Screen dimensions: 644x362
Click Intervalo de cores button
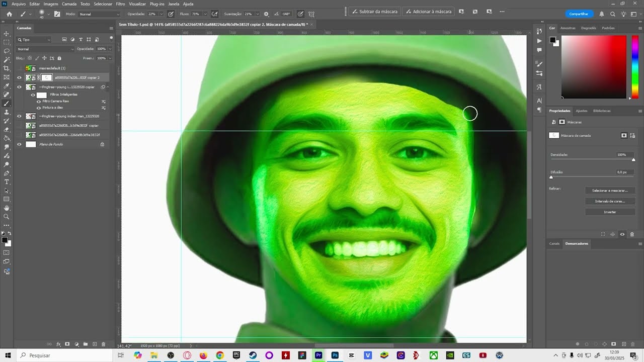point(610,201)
